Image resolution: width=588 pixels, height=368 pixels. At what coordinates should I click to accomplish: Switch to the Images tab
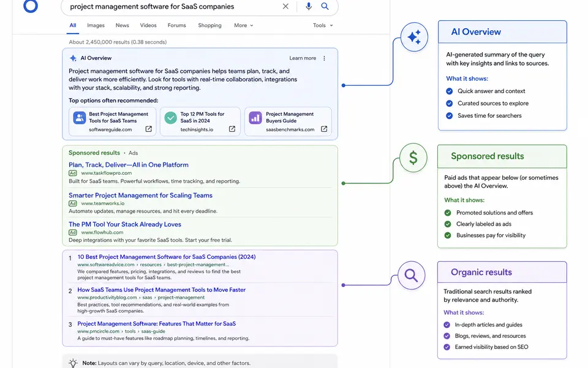96,26
